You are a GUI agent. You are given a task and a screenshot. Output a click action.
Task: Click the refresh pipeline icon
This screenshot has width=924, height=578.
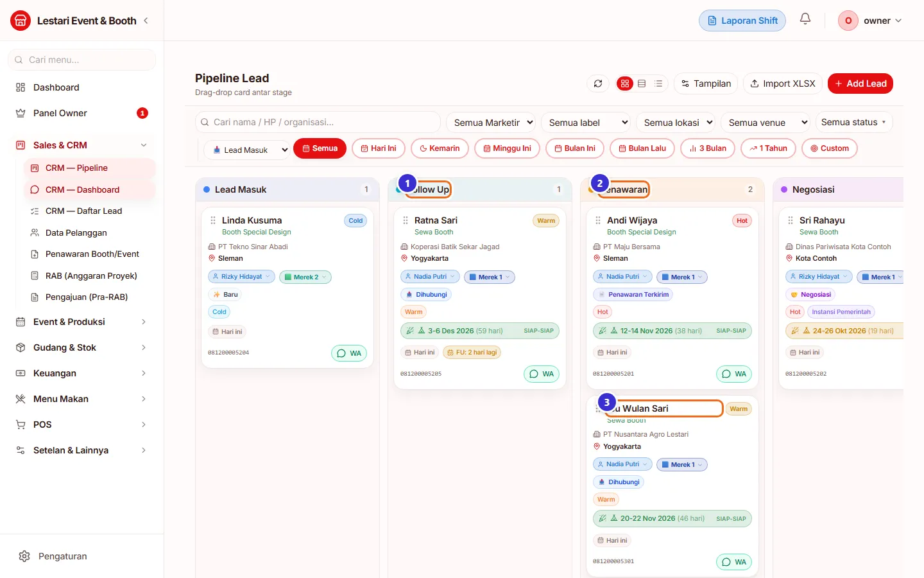tap(598, 83)
